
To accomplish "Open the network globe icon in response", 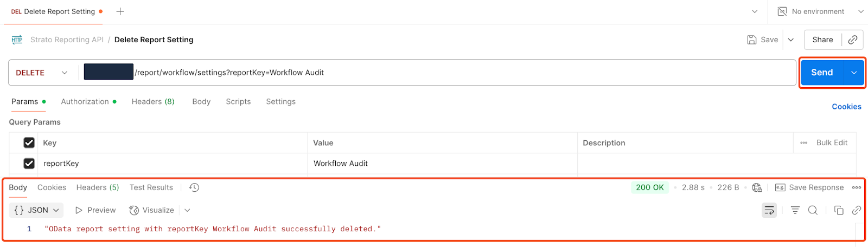I will pos(757,187).
